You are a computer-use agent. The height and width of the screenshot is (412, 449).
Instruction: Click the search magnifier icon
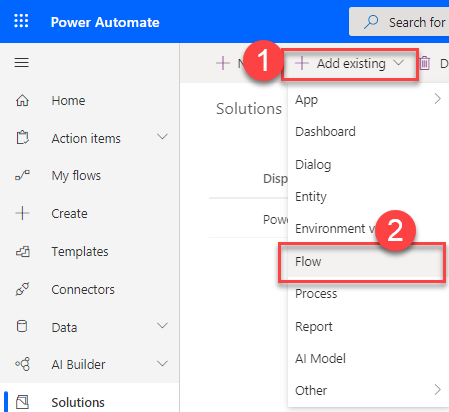371,22
